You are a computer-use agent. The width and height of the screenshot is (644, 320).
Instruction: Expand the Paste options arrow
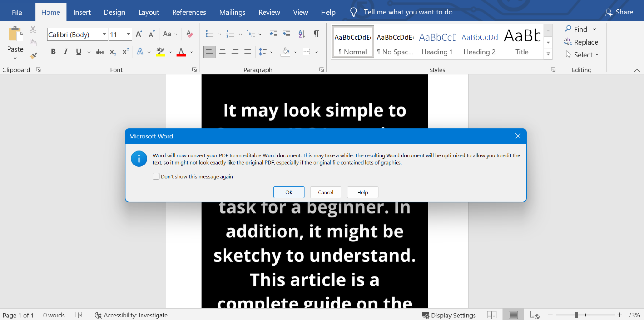click(x=15, y=58)
